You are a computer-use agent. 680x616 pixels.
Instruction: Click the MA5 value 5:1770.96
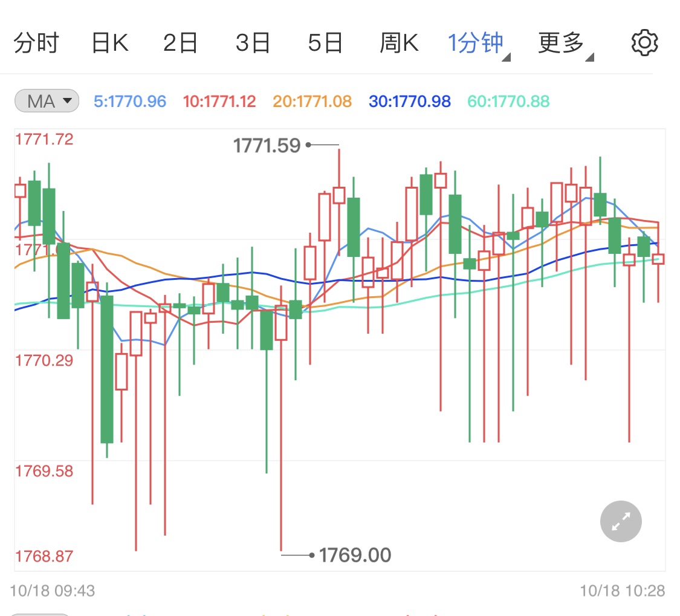click(x=130, y=102)
